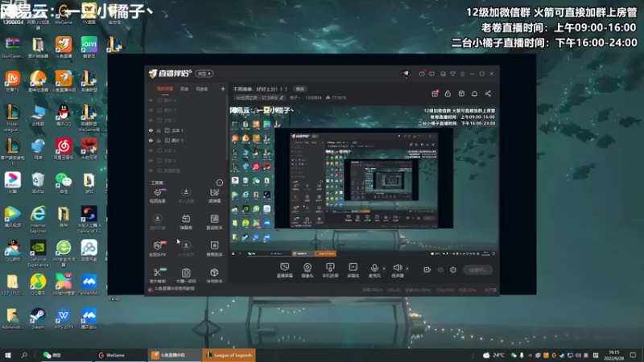Open the 视频连麦 tool
This screenshot has width=644, height=362.
[157, 195]
